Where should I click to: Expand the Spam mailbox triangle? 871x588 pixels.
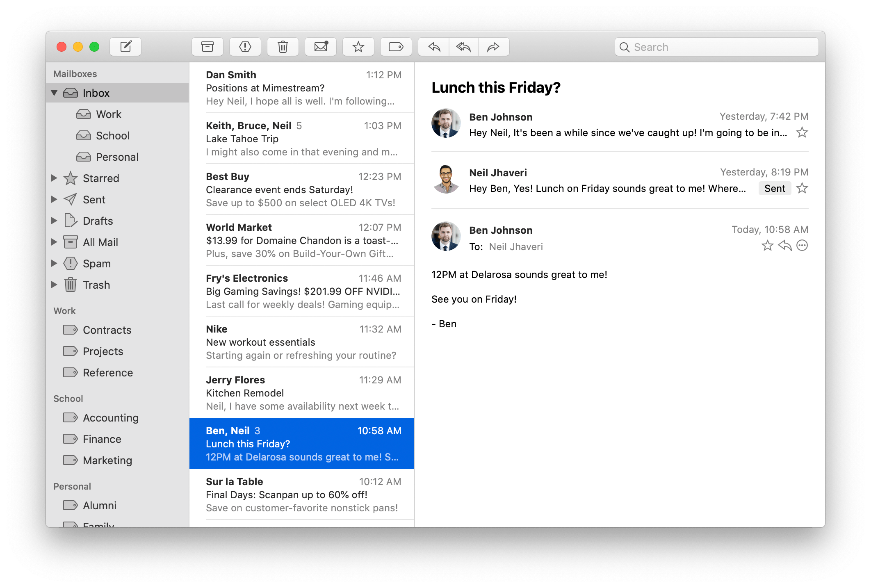[x=54, y=263]
